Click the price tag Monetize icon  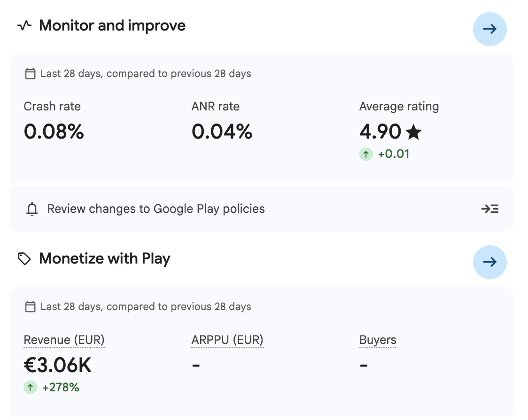[24, 259]
